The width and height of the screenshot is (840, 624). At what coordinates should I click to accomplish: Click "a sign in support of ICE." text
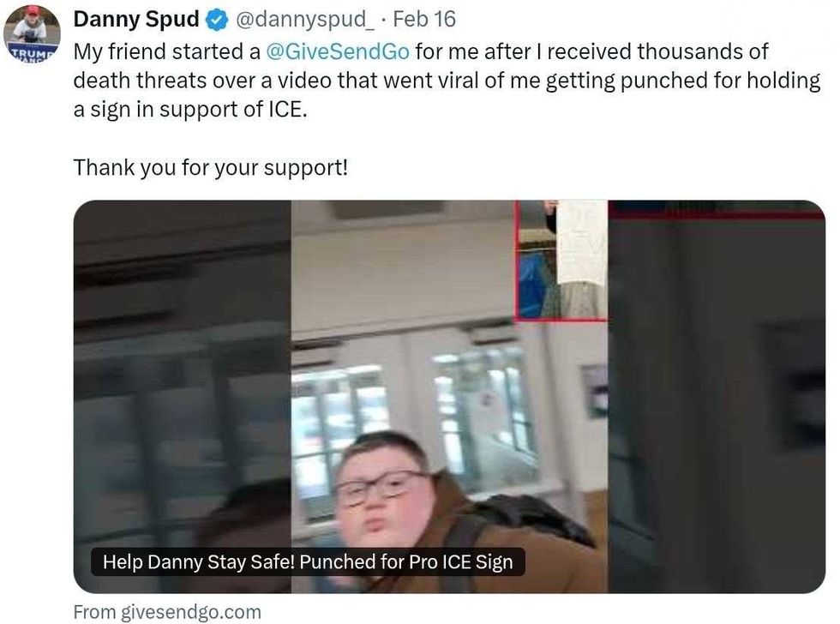(190, 109)
